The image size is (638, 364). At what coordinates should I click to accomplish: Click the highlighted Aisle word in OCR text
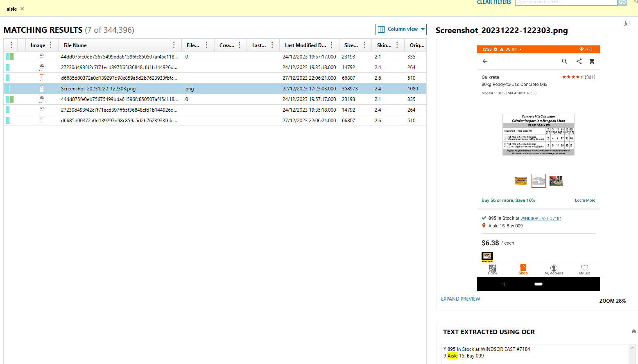(x=452, y=356)
